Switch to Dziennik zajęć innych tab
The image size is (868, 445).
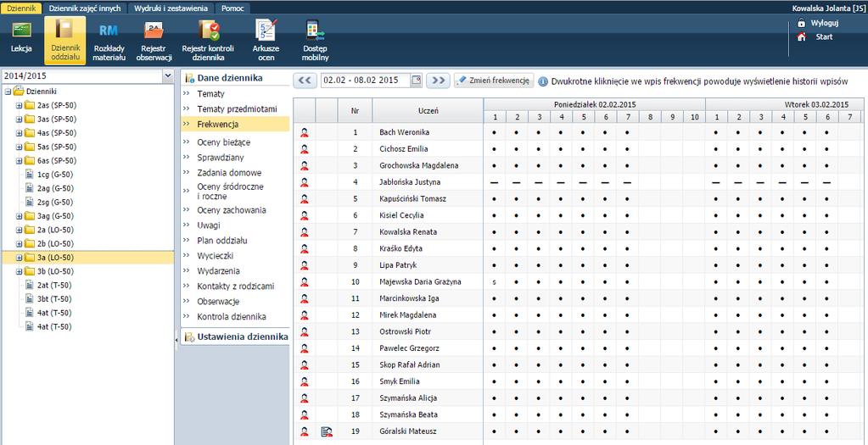click(85, 8)
